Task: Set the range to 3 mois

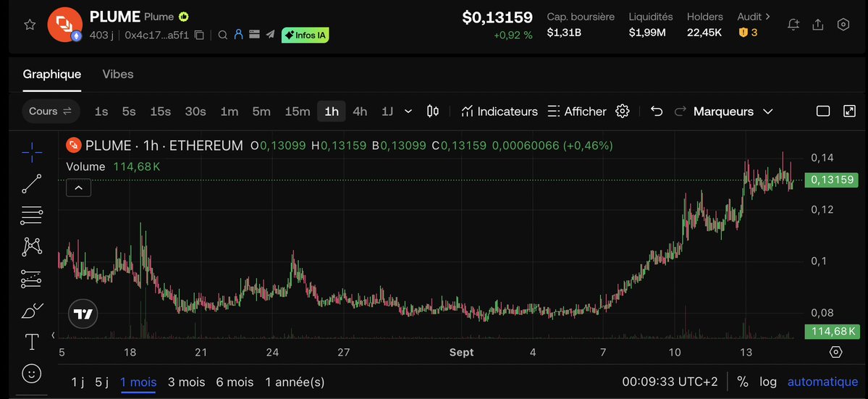Action: click(x=187, y=382)
